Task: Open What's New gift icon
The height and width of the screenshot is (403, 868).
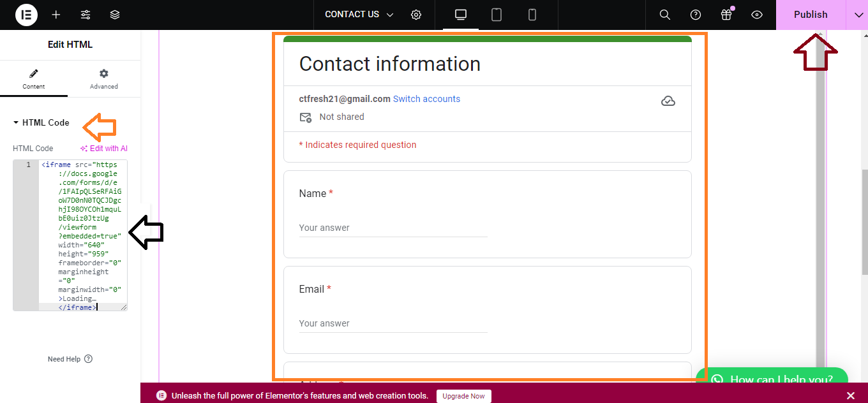Action: point(726,15)
